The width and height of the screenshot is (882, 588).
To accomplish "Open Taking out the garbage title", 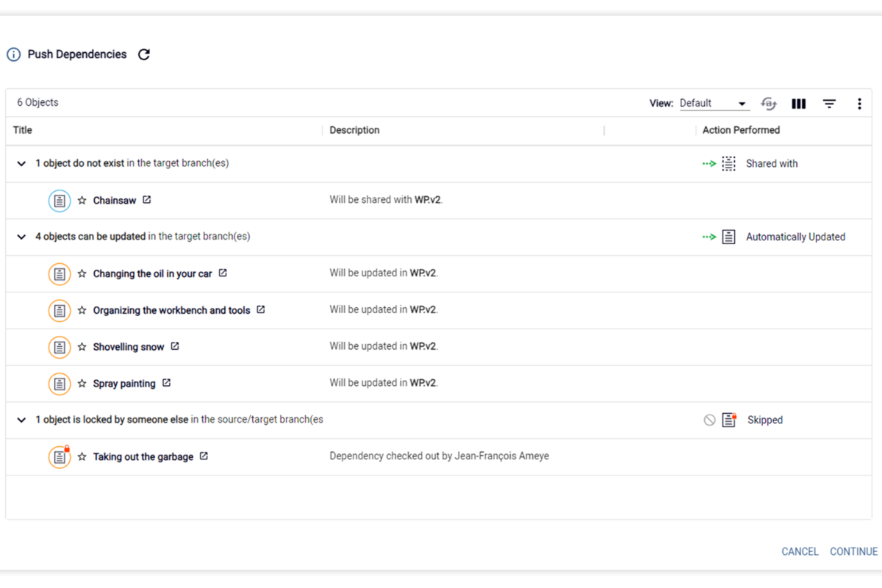I will click(x=143, y=457).
